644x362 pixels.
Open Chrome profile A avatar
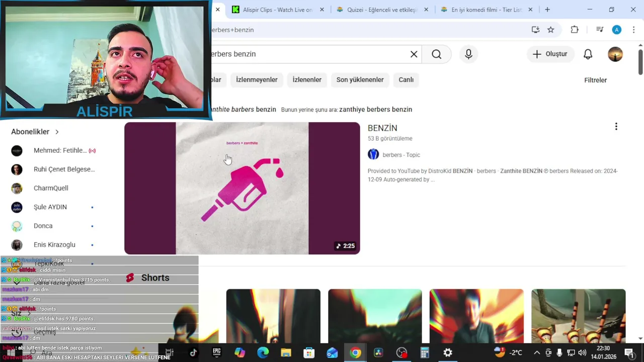[617, 30]
